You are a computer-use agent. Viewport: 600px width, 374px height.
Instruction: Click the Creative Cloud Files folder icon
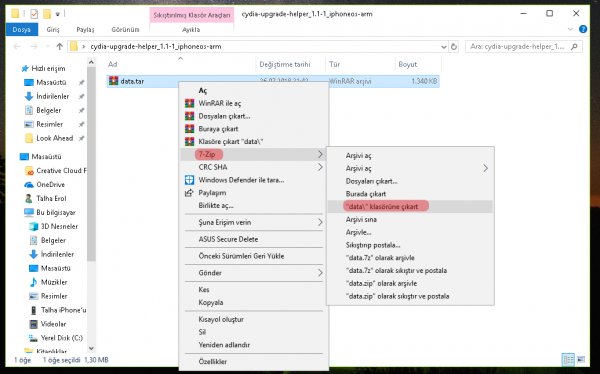29,171
